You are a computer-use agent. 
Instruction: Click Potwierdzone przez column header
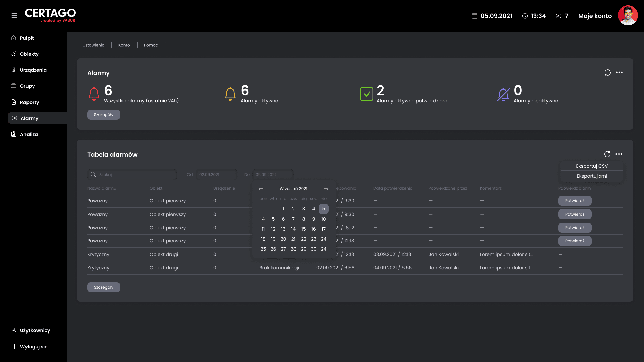[x=448, y=188]
